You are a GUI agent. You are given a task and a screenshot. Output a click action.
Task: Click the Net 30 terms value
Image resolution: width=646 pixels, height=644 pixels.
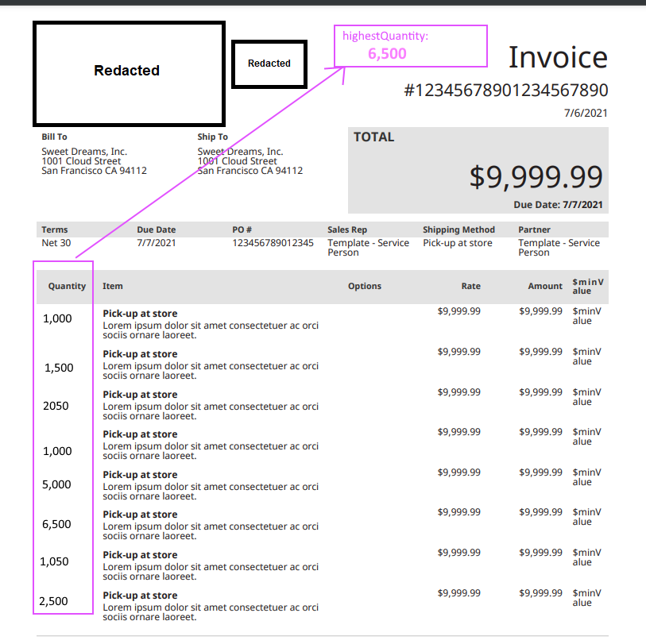[56, 243]
